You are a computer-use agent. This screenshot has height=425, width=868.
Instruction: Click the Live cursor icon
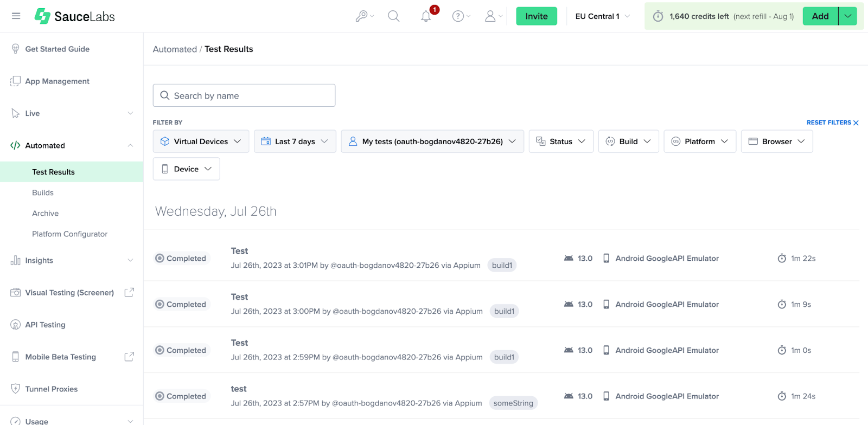click(16, 113)
